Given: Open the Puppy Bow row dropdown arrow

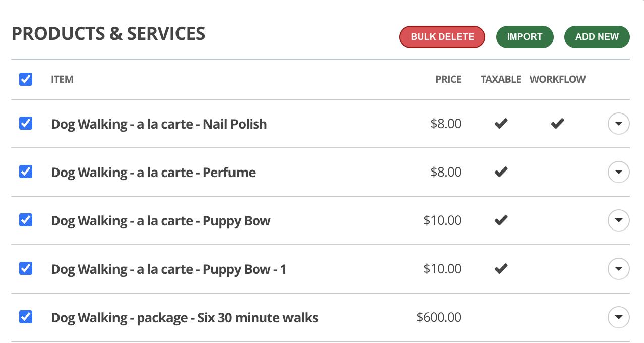Looking at the screenshot, I should pyautogui.click(x=618, y=220).
